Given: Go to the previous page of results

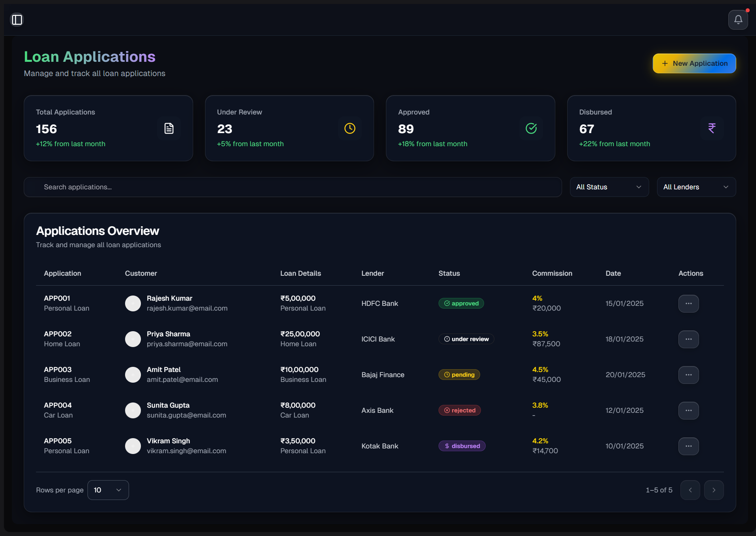Looking at the screenshot, I should tap(690, 490).
